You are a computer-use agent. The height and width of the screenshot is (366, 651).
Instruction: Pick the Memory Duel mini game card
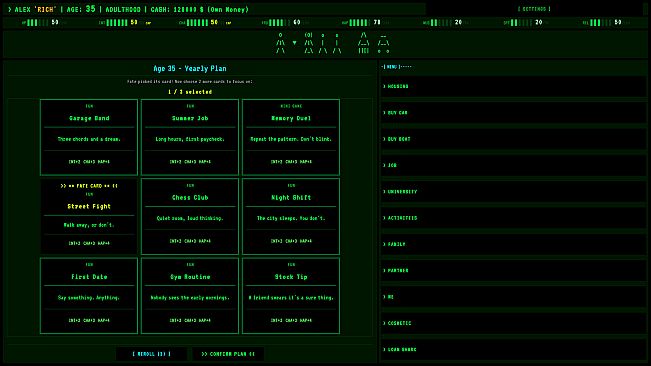pyautogui.click(x=291, y=137)
